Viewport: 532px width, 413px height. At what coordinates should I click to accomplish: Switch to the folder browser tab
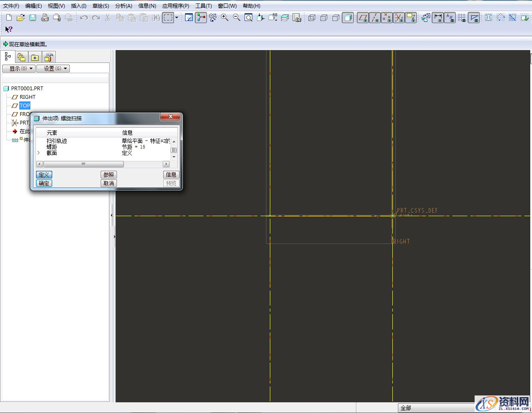point(21,57)
